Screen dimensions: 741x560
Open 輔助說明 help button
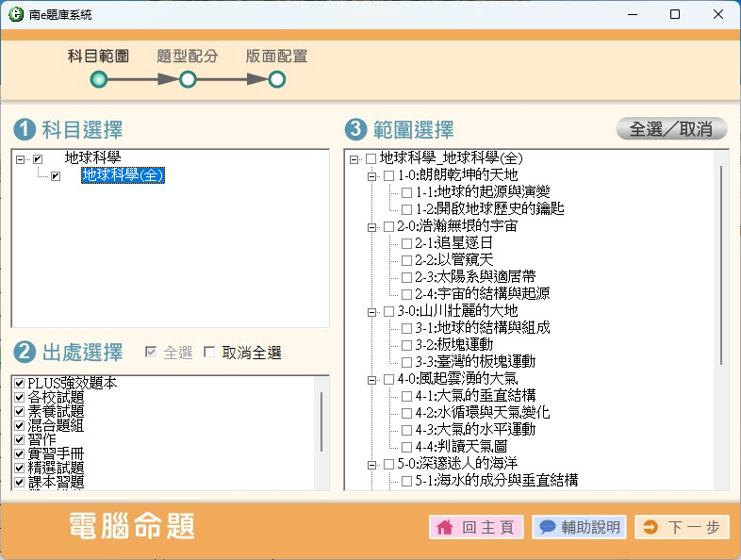tap(580, 527)
